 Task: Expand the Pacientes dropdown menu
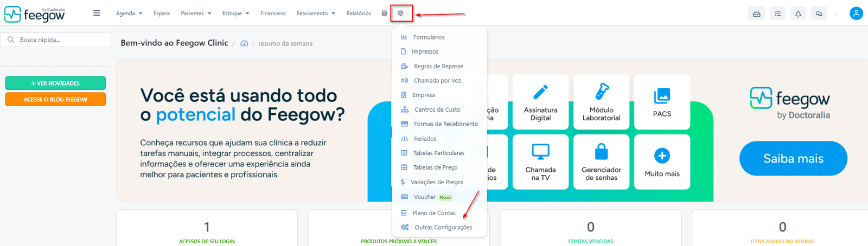(x=196, y=13)
